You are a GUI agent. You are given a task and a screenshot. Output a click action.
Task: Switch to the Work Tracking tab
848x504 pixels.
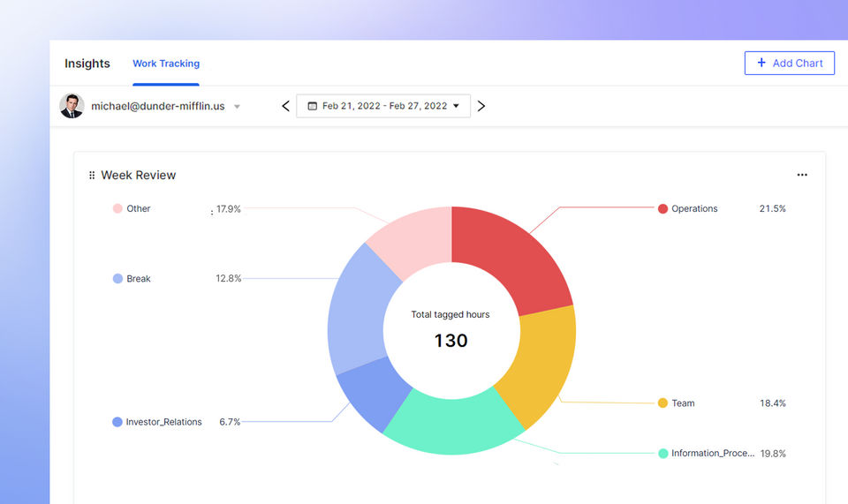coord(166,64)
